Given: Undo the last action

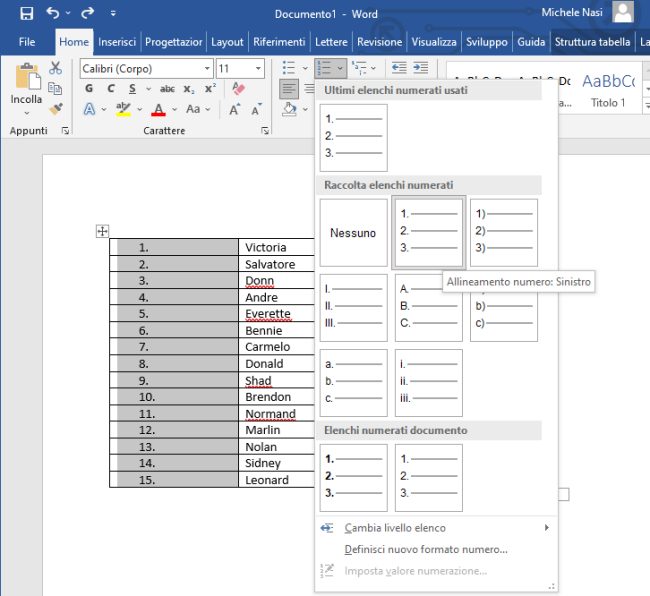Looking at the screenshot, I should (53, 13).
